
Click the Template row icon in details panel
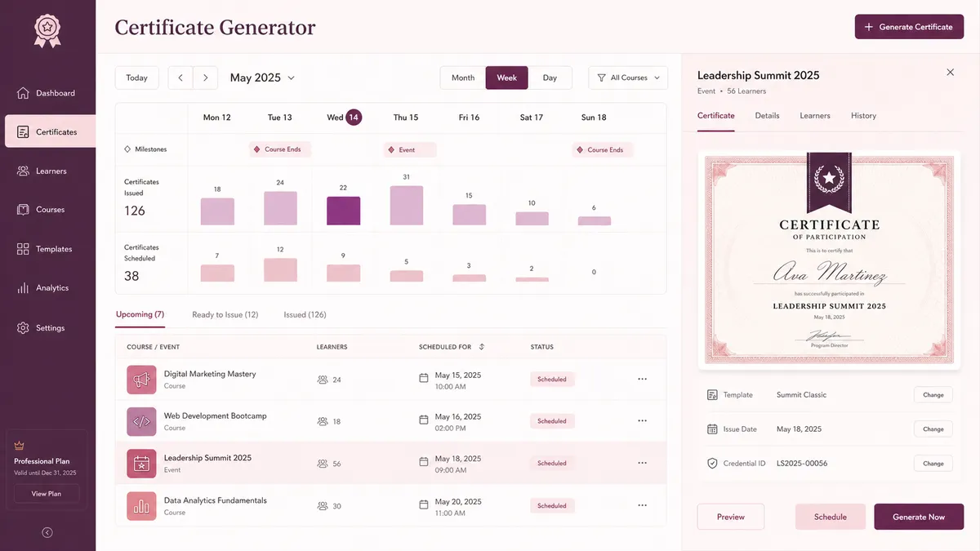[712, 395]
